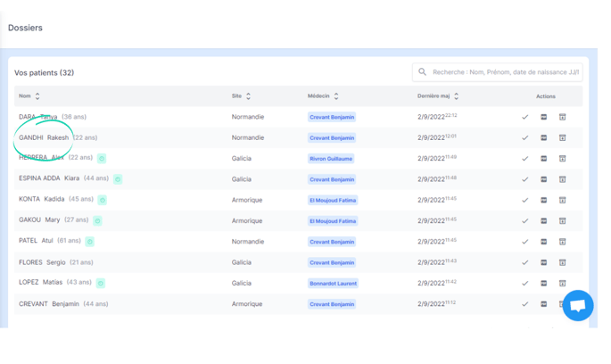
Task: Click the green badge next to Espina Adda Kiara
Action: click(x=118, y=179)
